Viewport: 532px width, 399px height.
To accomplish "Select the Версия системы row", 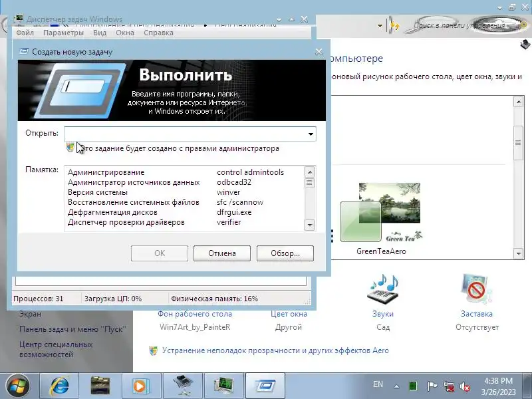I will (185, 192).
